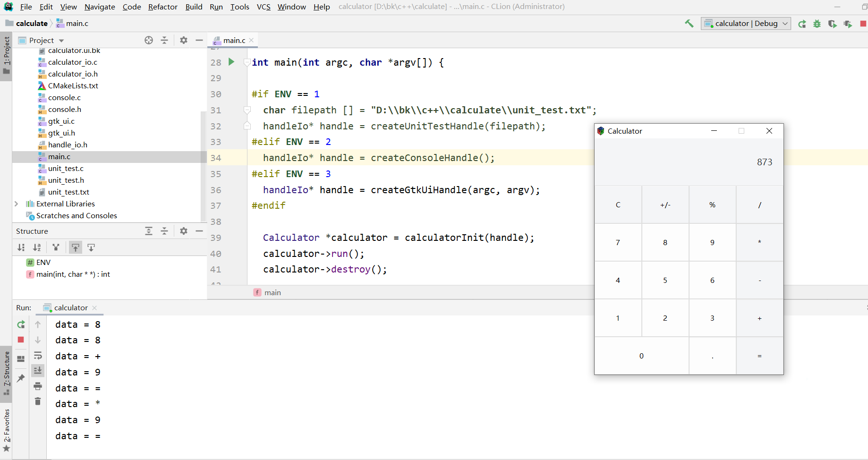Clear console with the trash icon
The width and height of the screenshot is (868, 460).
coord(38,401)
